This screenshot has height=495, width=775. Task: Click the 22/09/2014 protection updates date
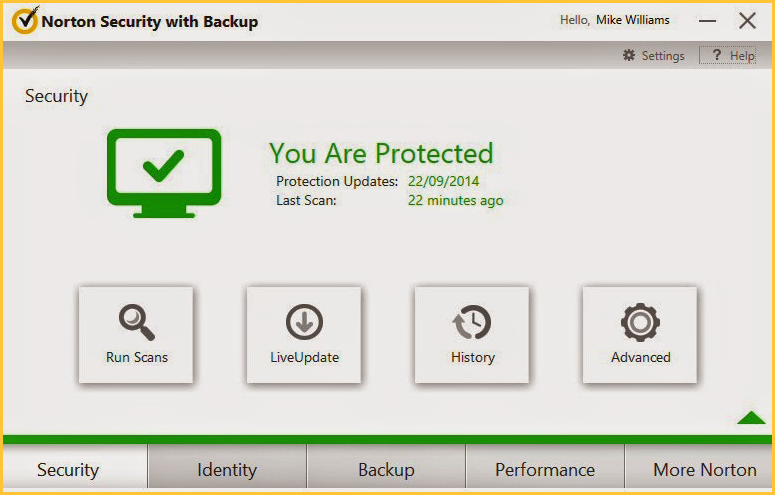click(x=443, y=181)
